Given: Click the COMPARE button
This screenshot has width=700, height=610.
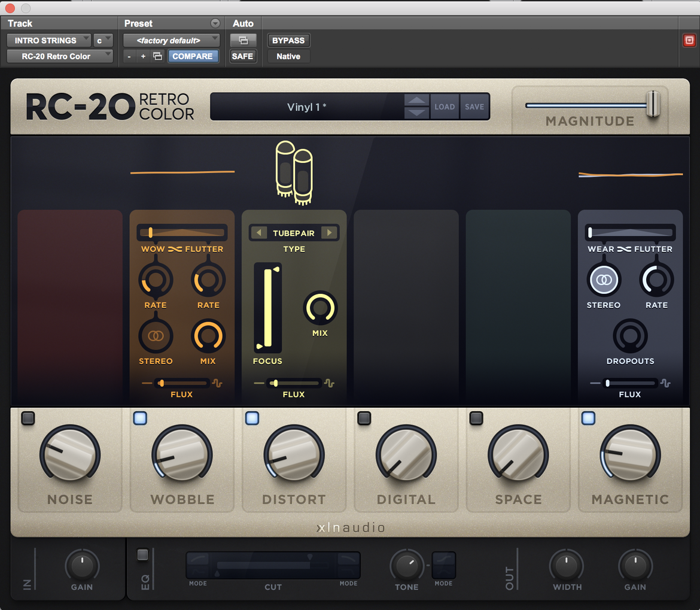Looking at the screenshot, I should 193,56.
